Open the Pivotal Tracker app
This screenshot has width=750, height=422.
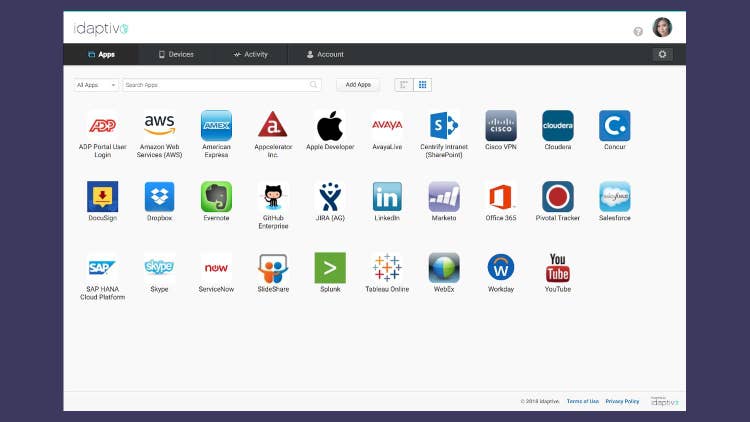[558, 197]
